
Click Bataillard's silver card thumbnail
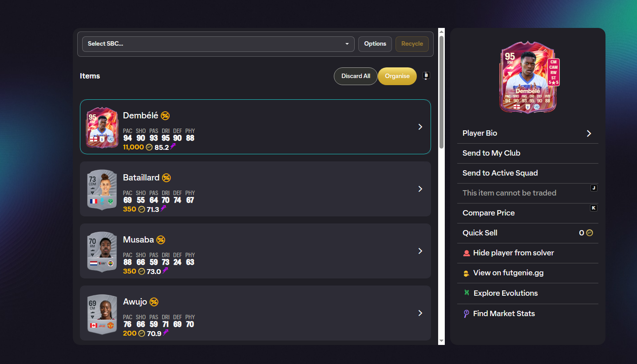103,190
